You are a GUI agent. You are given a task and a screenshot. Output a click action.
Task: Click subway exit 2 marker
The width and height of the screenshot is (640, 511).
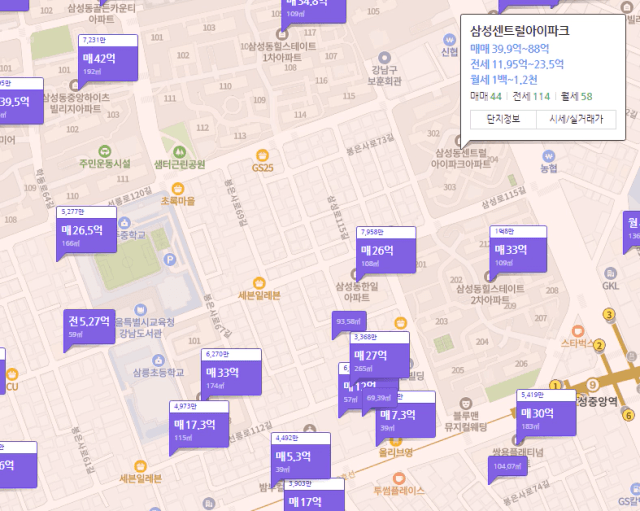(x=599, y=346)
